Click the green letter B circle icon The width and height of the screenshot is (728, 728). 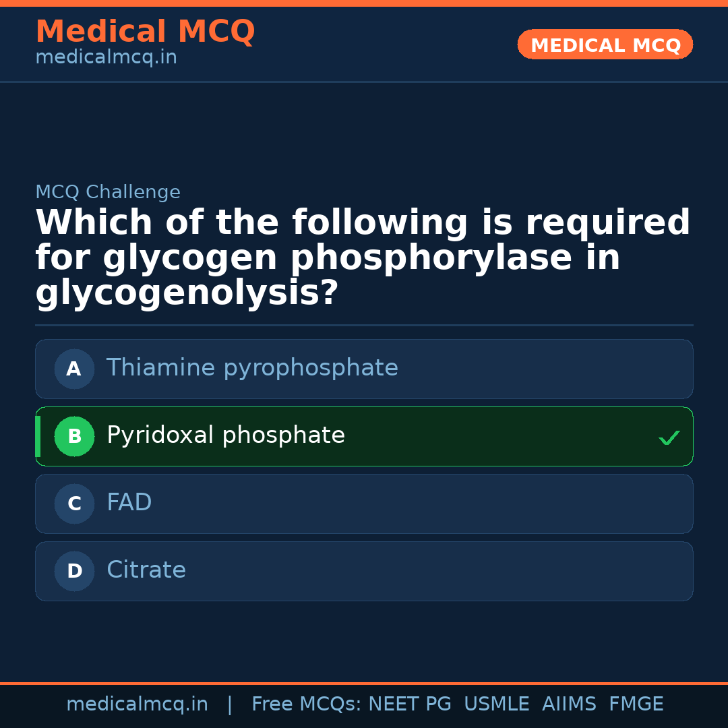(x=74, y=436)
